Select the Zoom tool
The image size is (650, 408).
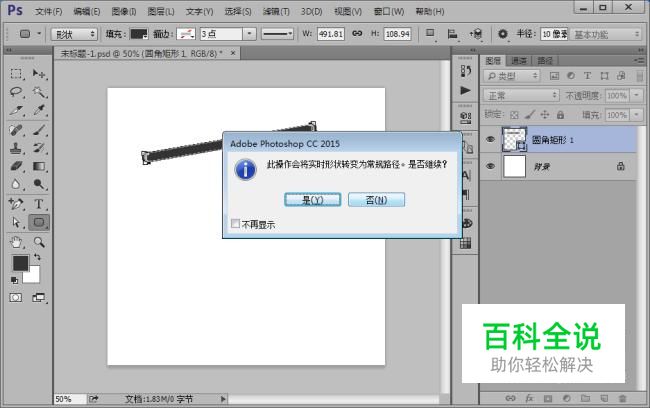click(39, 242)
